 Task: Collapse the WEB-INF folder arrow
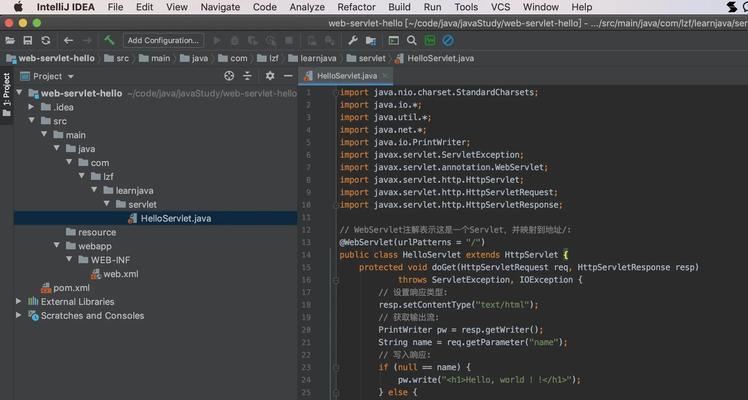click(69, 259)
